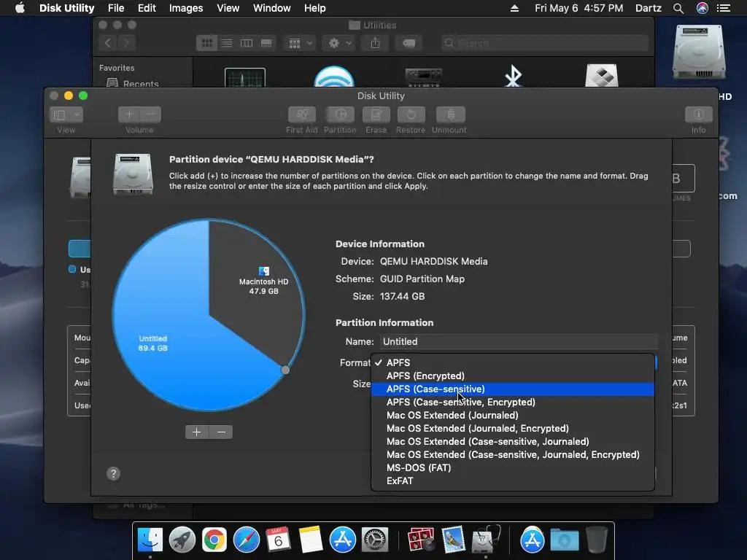
Task: Choose Mac OS Extended (Case-sensitive, Journaled, Encrypted)
Action: click(513, 454)
